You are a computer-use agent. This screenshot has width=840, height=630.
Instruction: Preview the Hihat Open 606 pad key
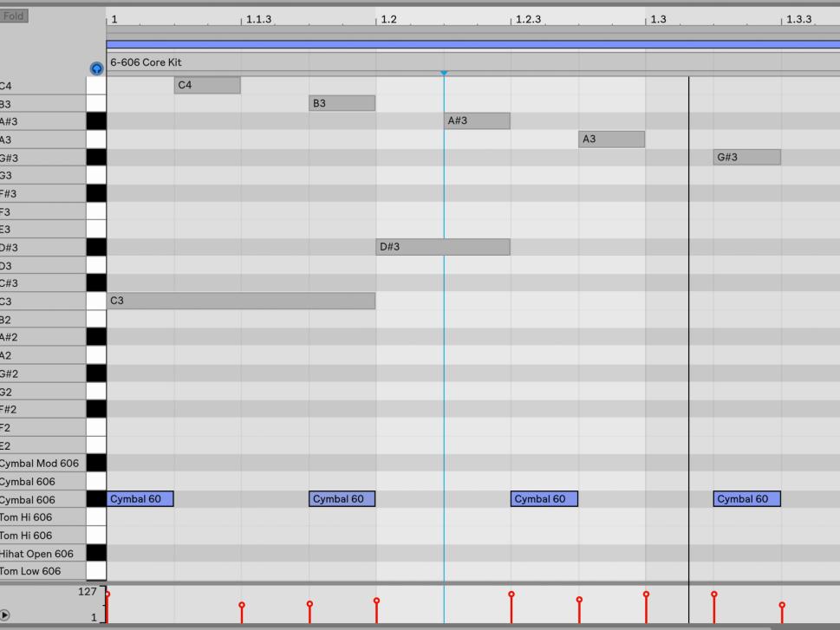tap(96, 553)
